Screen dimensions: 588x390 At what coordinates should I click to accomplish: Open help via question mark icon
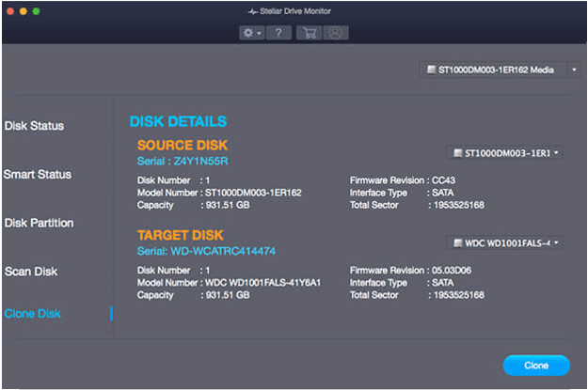click(x=278, y=33)
